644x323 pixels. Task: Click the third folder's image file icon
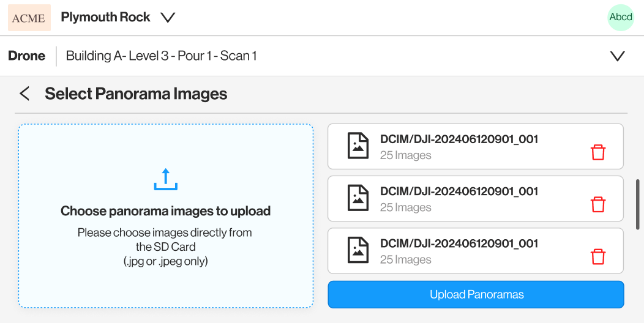358,250
